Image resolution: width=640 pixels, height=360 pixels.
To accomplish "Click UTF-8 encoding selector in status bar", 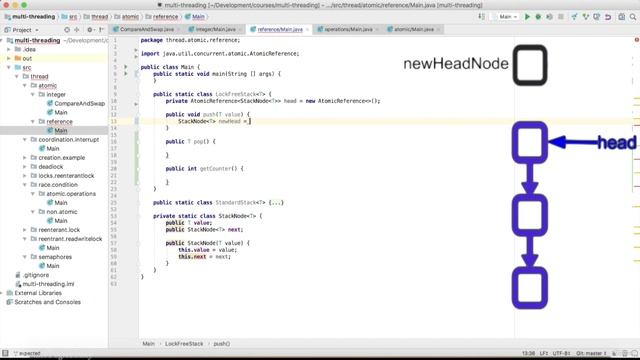I will point(561,353).
